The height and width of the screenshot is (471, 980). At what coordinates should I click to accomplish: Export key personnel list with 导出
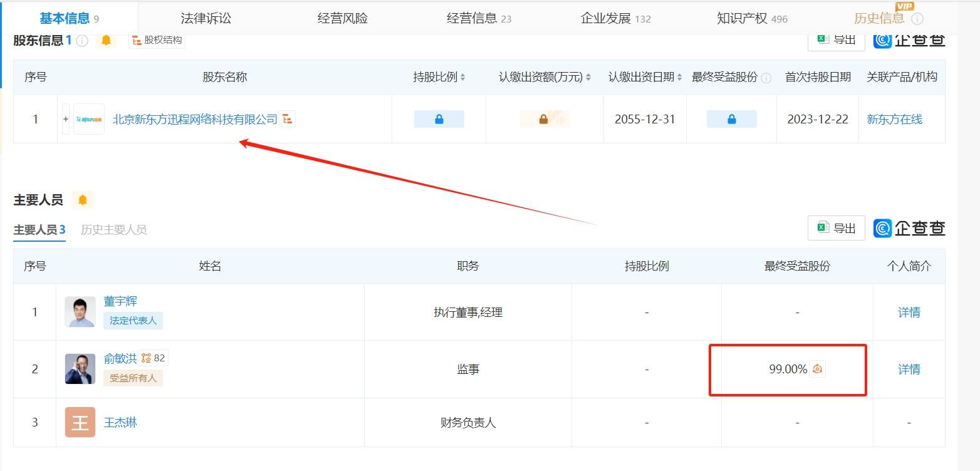click(836, 229)
